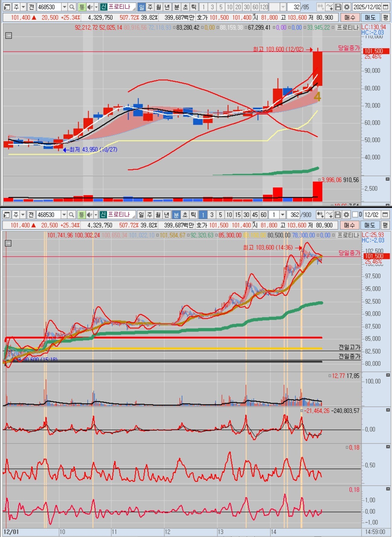Click the line-draw tool icon in lower toolbar
The image size is (392, 537).
coord(329,215)
